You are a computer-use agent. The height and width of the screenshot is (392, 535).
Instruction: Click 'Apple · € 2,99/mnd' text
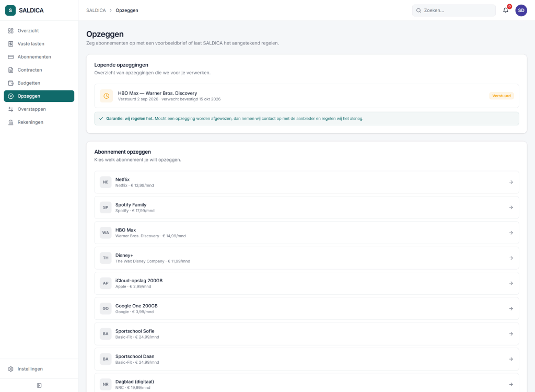click(x=133, y=286)
